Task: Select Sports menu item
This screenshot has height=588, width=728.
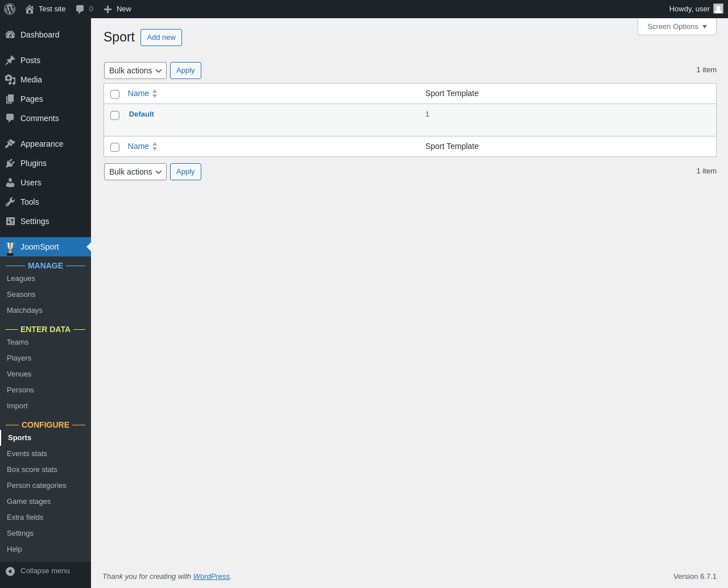Action: pyautogui.click(x=20, y=438)
